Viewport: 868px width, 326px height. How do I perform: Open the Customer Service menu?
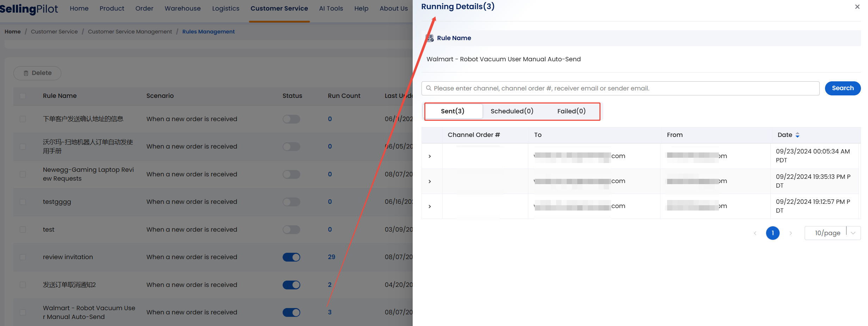[279, 8]
